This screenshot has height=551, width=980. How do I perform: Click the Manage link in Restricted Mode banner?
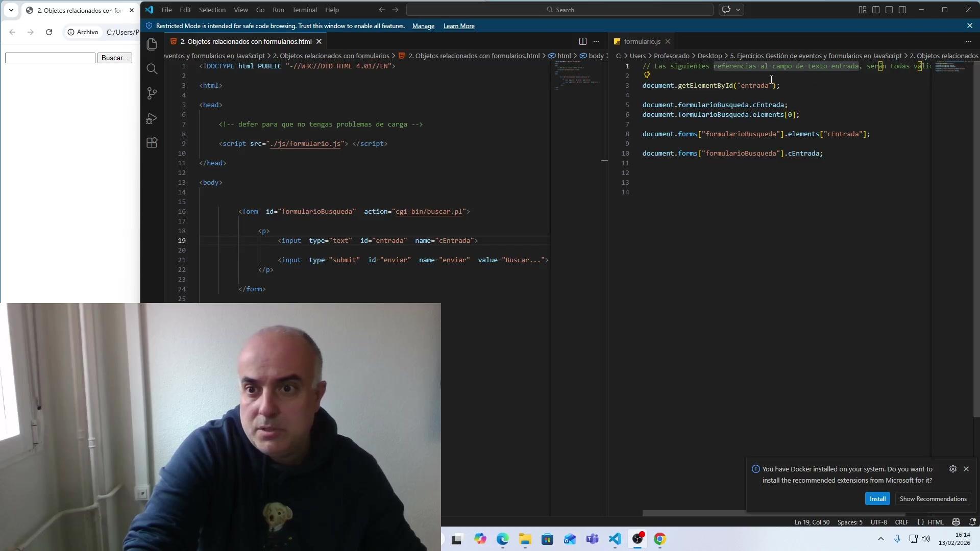coord(423,26)
